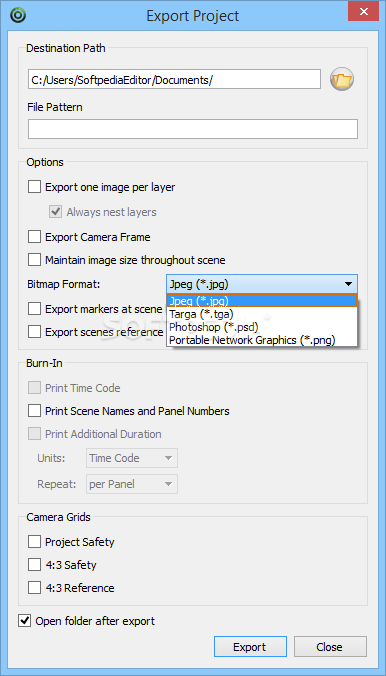Pick Portable Network Graphics (*.png) option
Image resolution: width=386 pixels, height=676 pixels.
click(262, 340)
